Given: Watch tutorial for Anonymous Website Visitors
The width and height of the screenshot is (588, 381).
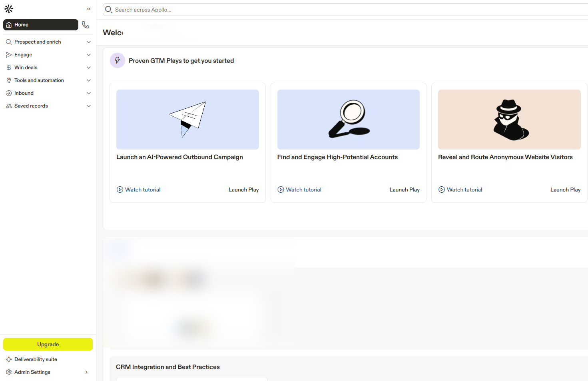Looking at the screenshot, I should pos(460,190).
